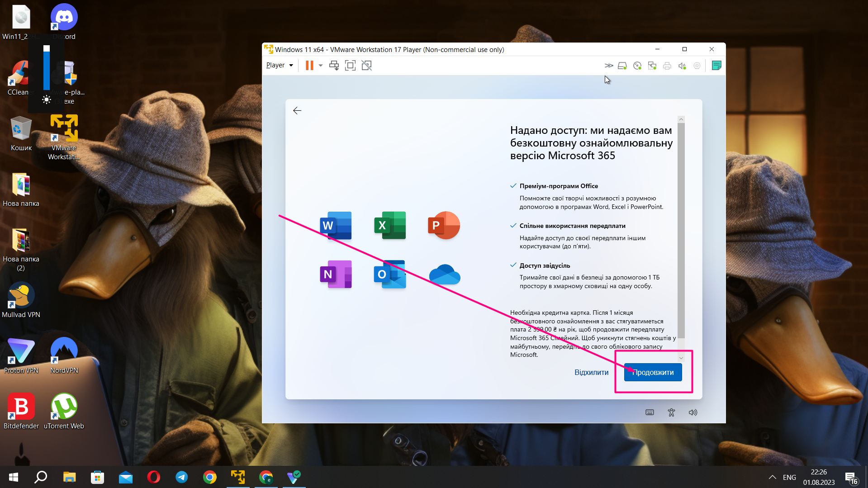Click the Відхилити link
868x488 pixels.
(x=591, y=372)
